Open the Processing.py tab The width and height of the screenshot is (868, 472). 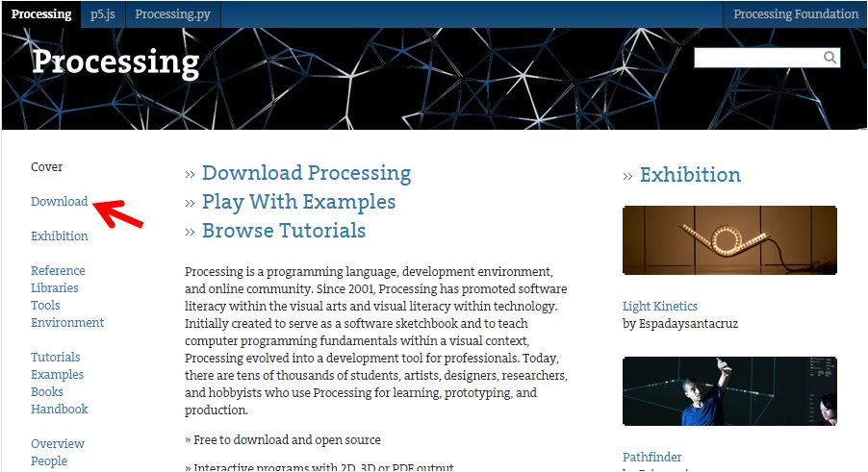[172, 13]
